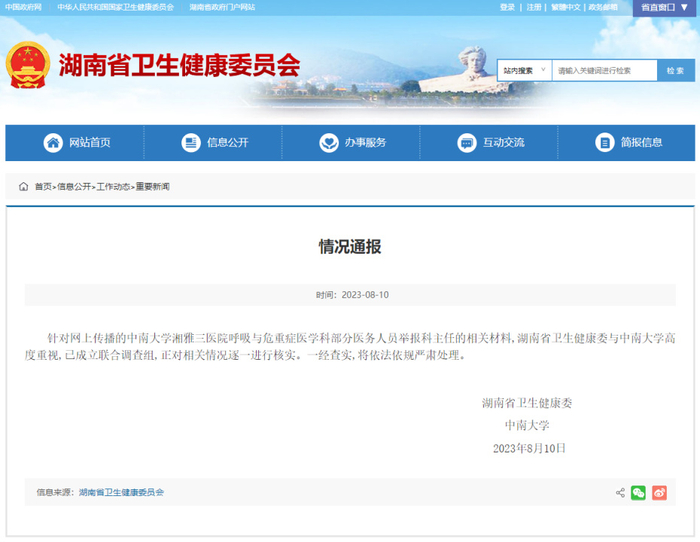Viewport: 700px width, 542px height.
Task: Open the 网站首页 home icon
Action: (53, 143)
